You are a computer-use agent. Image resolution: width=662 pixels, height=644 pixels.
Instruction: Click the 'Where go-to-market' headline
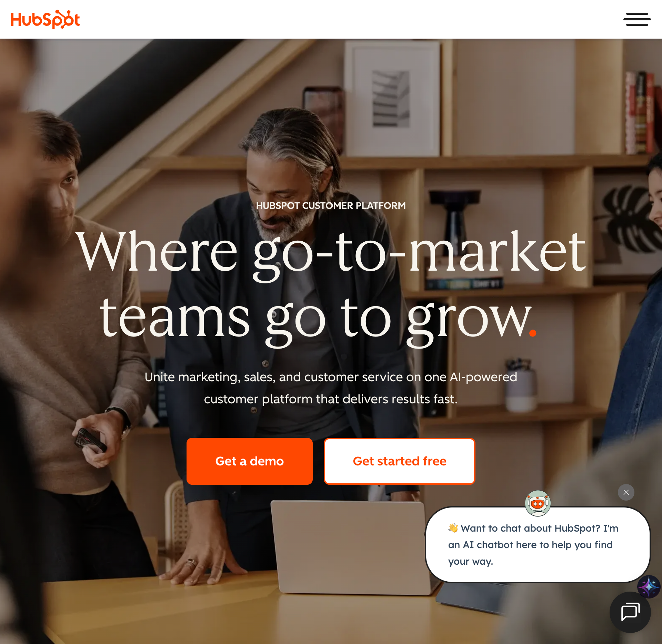pyautogui.click(x=331, y=252)
